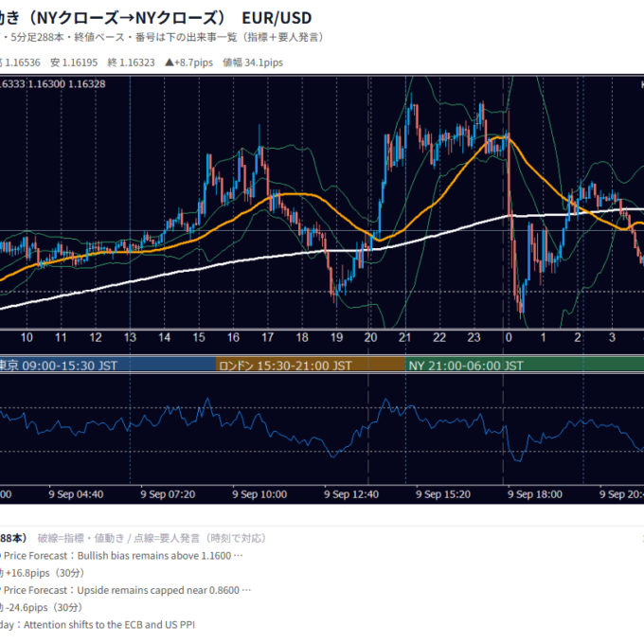Click hour label 23 on chart axis
Viewport: 644px width, 644px height.
tap(474, 337)
